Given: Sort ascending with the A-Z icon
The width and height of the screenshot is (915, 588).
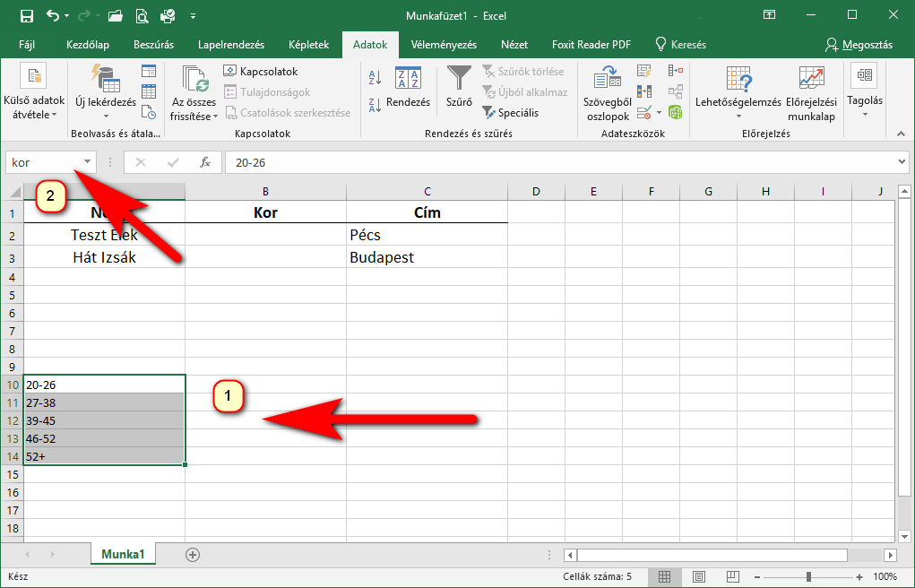Looking at the screenshot, I should (375, 77).
